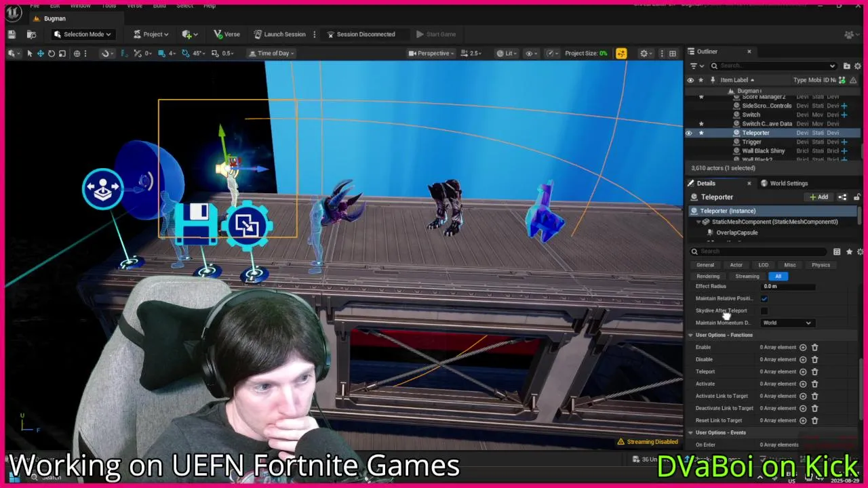Click the select-object arrow tool in viewport toolbar
The height and width of the screenshot is (488, 868).
point(29,53)
